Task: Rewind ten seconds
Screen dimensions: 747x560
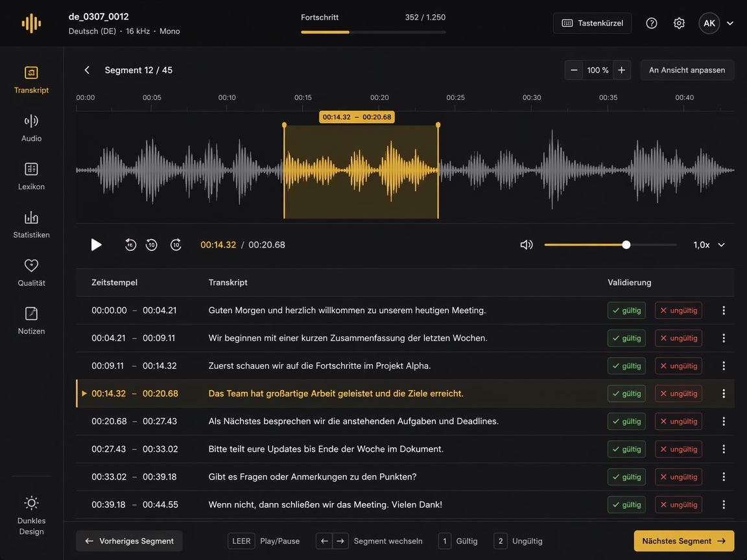Action: tap(152, 245)
